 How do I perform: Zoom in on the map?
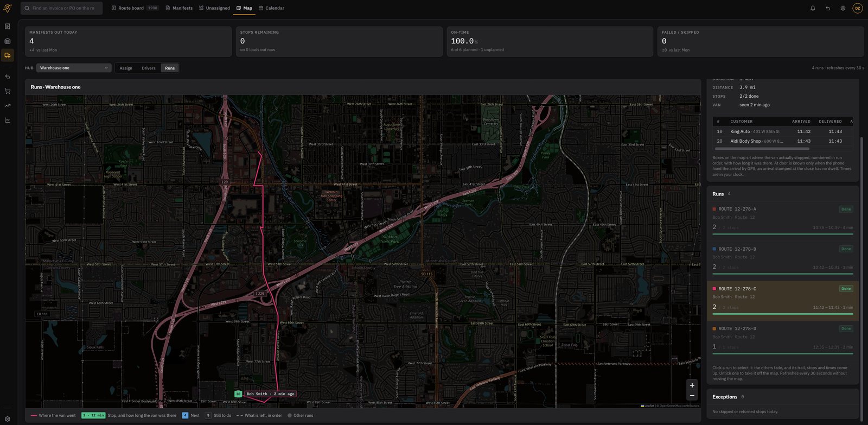click(x=692, y=385)
